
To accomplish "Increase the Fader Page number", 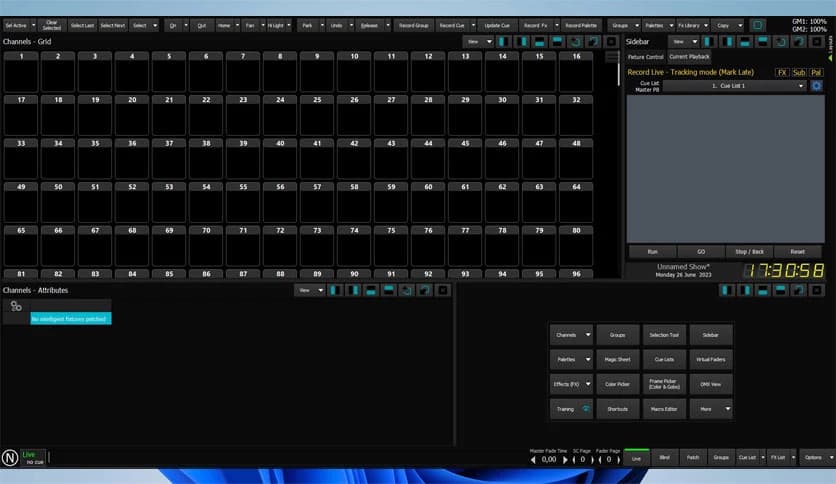I will coord(618,459).
